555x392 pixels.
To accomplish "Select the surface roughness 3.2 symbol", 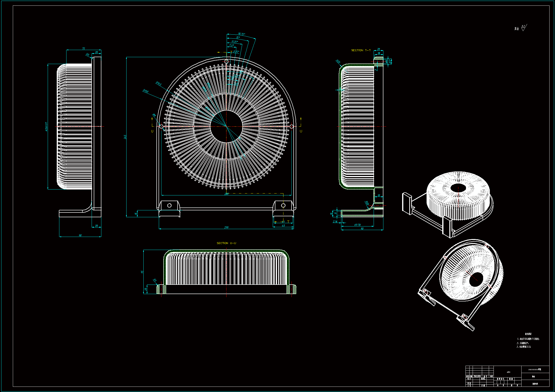I will pos(523,28).
